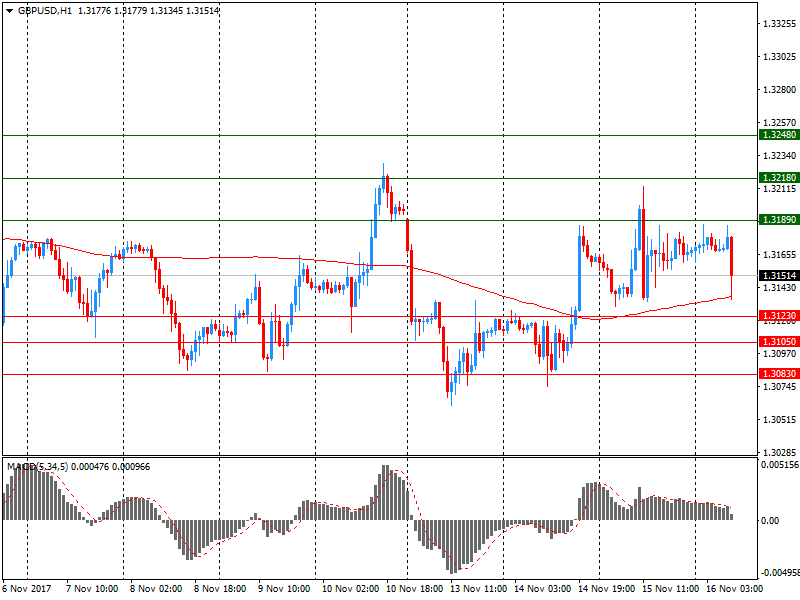Select the green 1.32480 resistance level label
The height and width of the screenshot is (600, 800).
tap(779, 135)
